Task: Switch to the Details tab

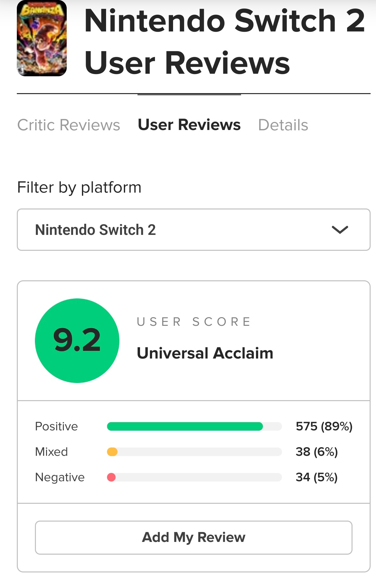Action: point(283,125)
